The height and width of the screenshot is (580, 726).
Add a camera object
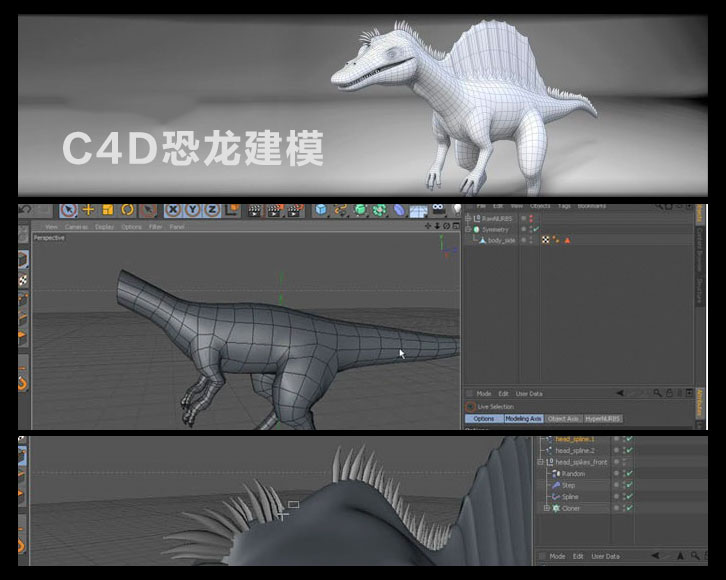[438, 209]
